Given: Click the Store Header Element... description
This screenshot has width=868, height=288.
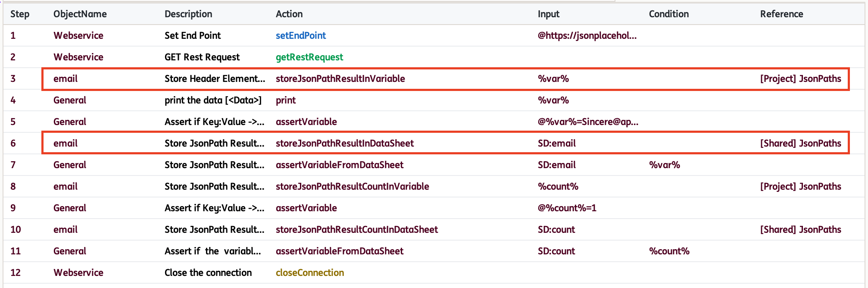Looking at the screenshot, I should pos(215,78).
